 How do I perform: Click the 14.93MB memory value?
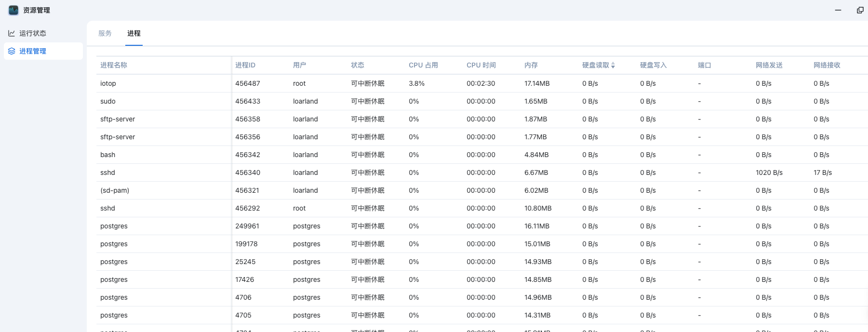point(538,262)
